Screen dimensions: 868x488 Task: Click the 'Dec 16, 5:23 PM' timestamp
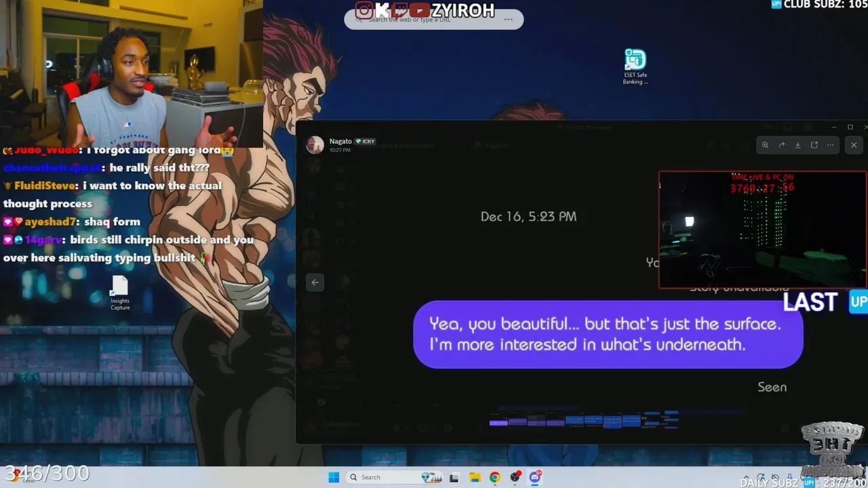point(529,216)
